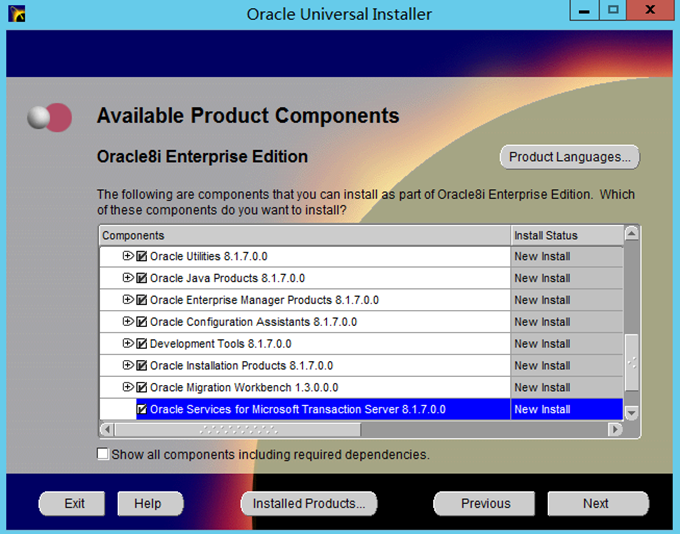The height and width of the screenshot is (534, 680).
Task: Uncheck Oracle Migration Workbench checkbox
Action: pos(141,387)
